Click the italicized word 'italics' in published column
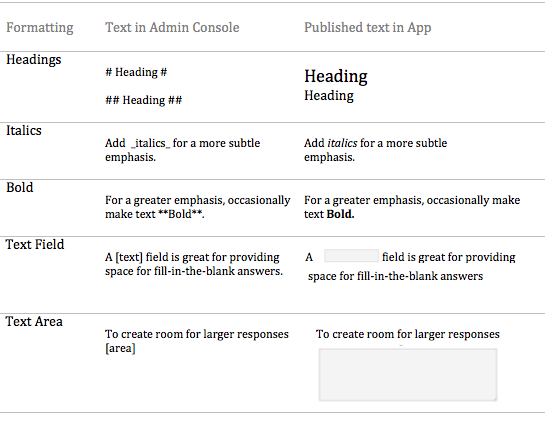The height and width of the screenshot is (422, 555). (342, 143)
